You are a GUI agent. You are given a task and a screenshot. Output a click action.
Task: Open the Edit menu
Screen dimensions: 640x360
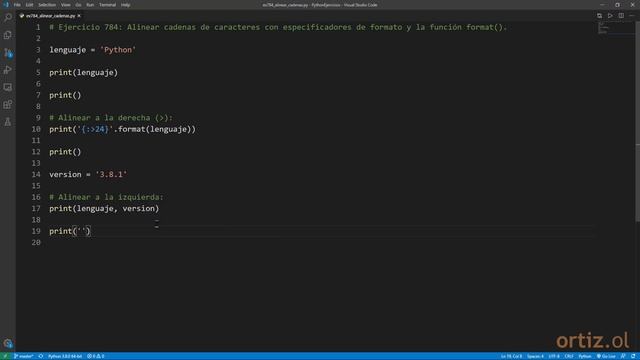coord(29,5)
